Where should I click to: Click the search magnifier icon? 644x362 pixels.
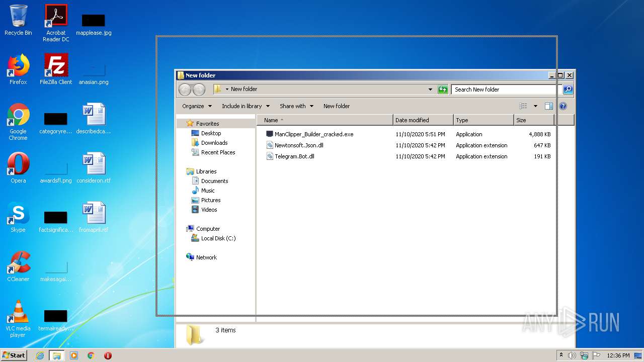pos(568,89)
